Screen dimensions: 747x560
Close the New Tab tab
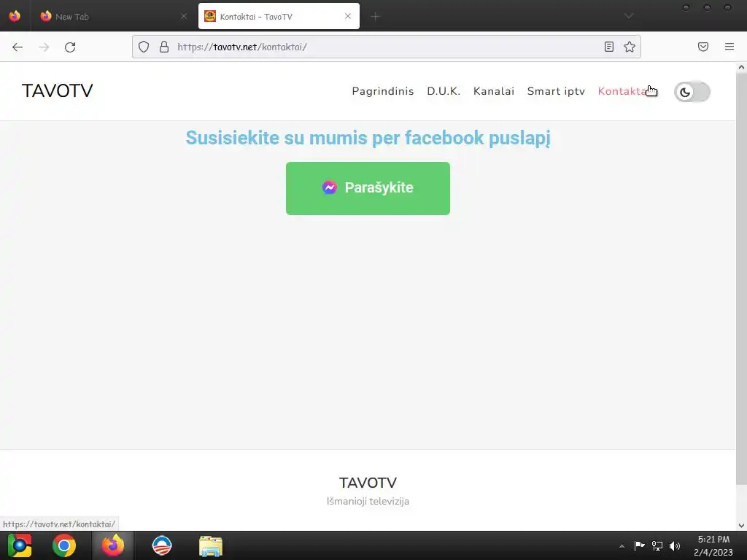(x=183, y=16)
